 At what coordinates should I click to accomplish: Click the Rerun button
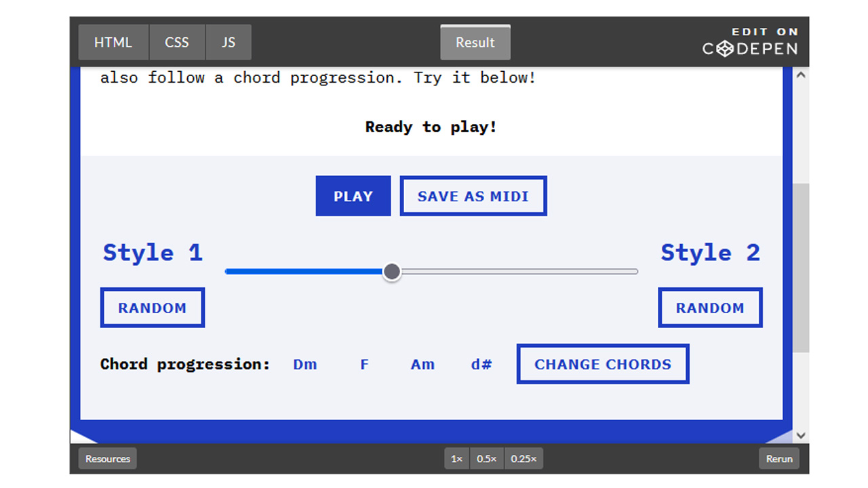tap(779, 459)
